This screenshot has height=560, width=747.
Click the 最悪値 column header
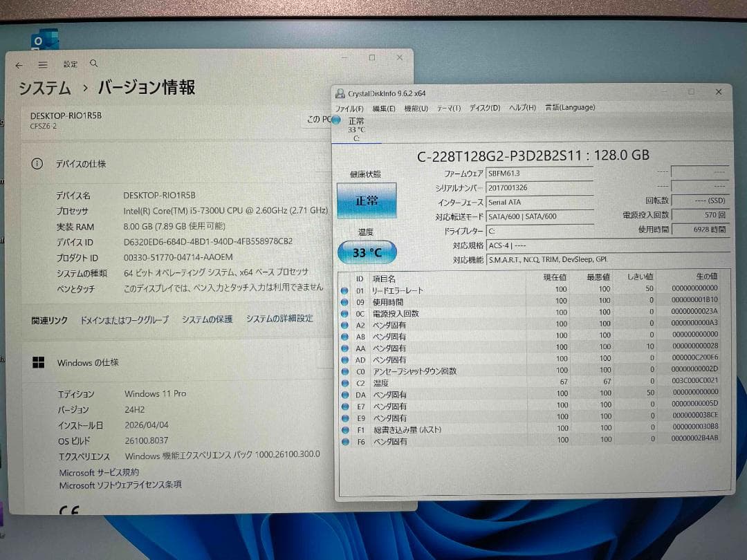[598, 277]
